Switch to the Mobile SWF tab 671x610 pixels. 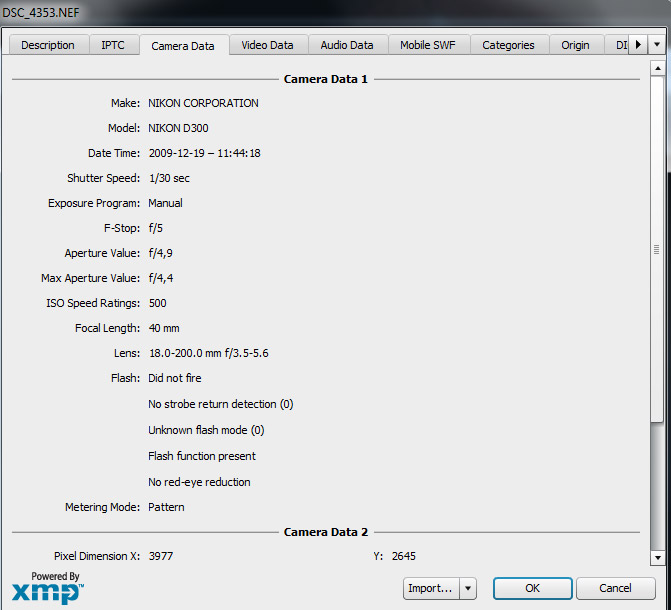pos(429,45)
